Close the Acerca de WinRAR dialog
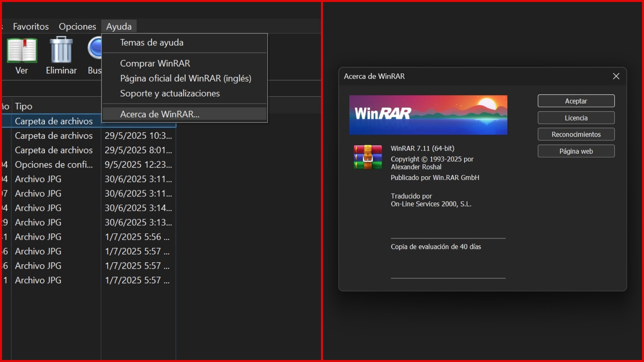 [x=616, y=76]
